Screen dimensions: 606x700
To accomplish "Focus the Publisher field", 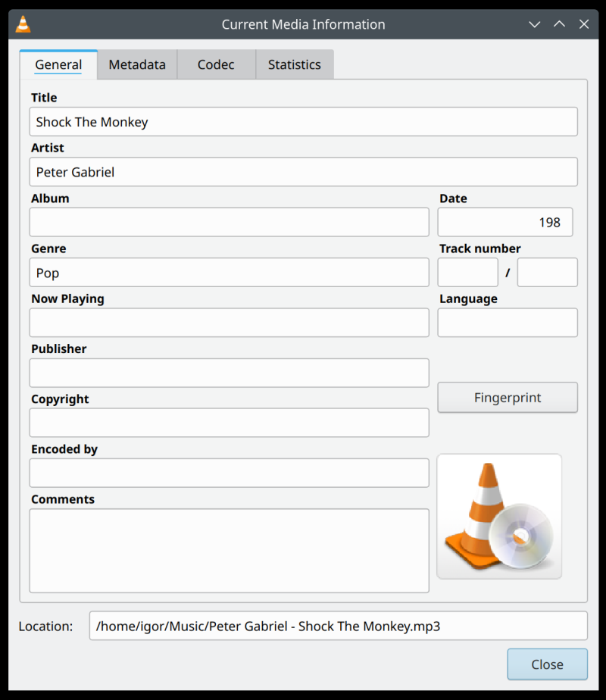I will coord(230,373).
